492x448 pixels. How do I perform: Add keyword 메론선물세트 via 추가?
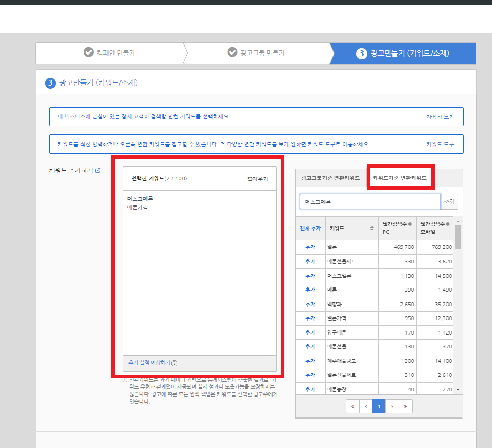tap(311, 261)
